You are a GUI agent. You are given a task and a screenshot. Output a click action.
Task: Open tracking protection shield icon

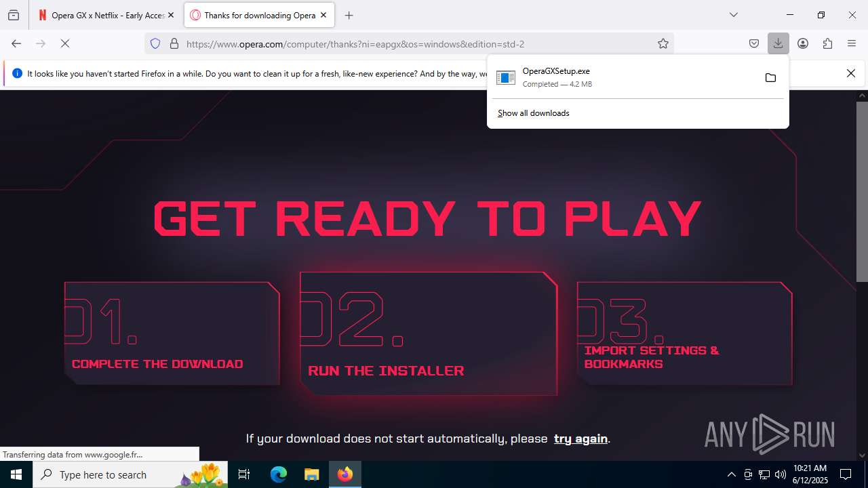[x=155, y=43]
